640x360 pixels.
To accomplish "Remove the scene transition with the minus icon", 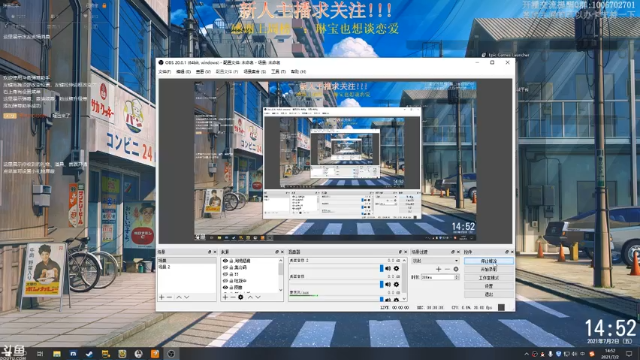I will click(447, 269).
